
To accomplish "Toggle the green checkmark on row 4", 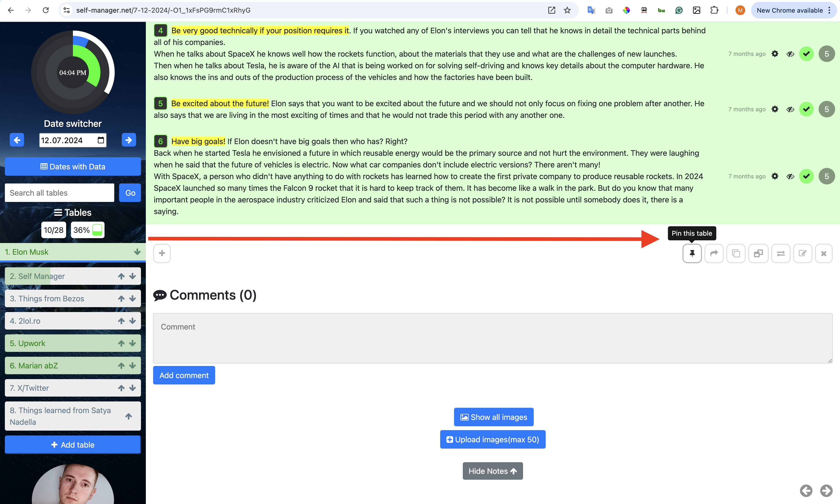I will [807, 54].
